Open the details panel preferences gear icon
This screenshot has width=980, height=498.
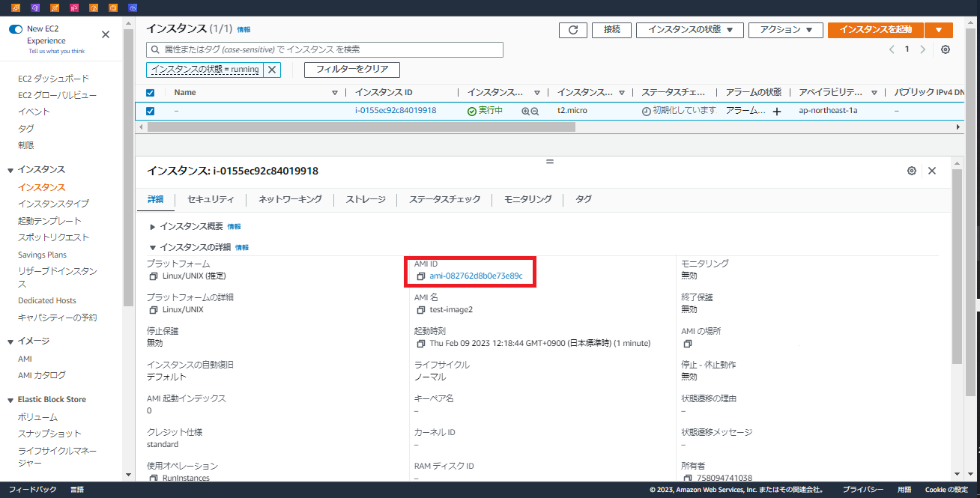(x=912, y=171)
